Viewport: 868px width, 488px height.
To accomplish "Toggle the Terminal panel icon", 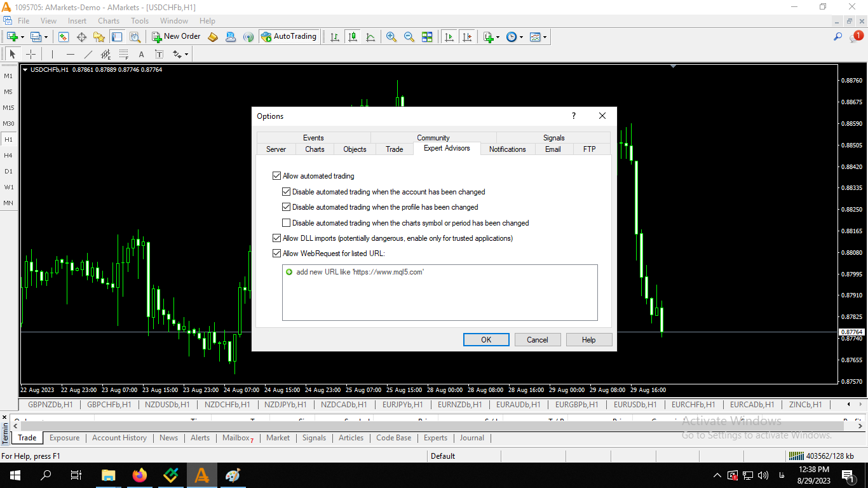I will [117, 37].
